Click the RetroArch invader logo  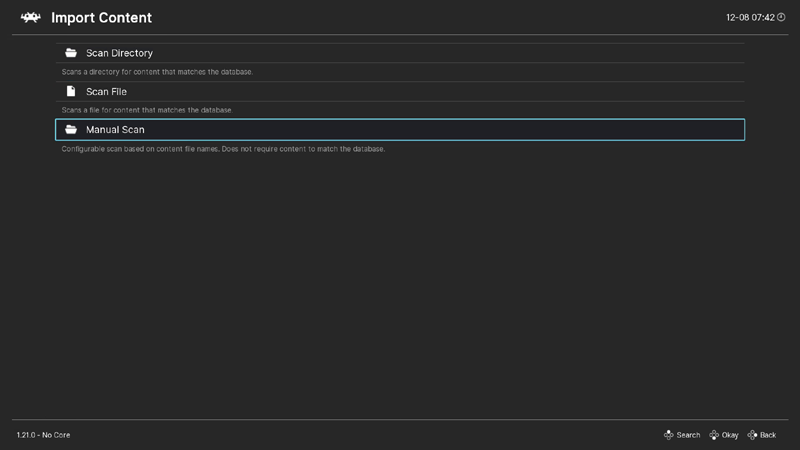click(30, 18)
